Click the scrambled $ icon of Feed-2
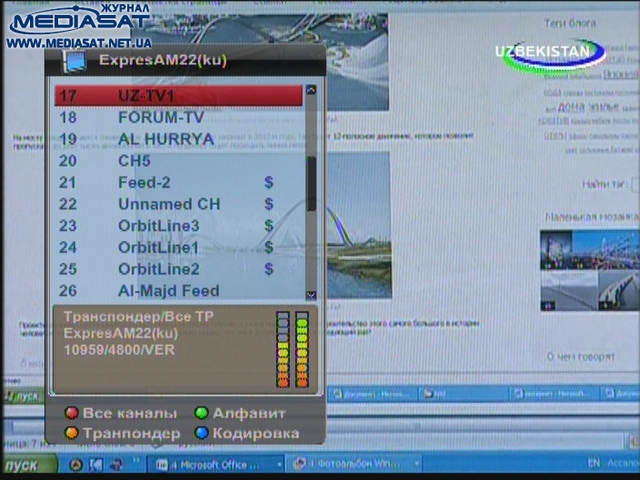The width and height of the screenshot is (640, 480). pyautogui.click(x=269, y=182)
